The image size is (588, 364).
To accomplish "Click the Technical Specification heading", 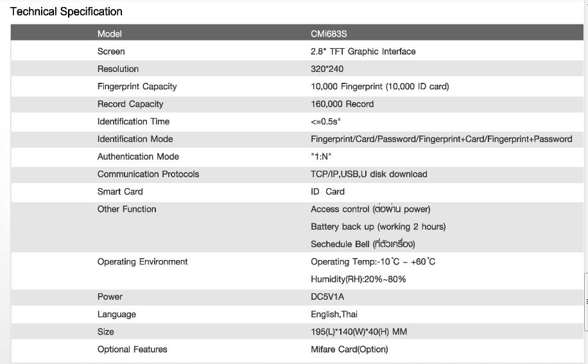I will (66, 12).
